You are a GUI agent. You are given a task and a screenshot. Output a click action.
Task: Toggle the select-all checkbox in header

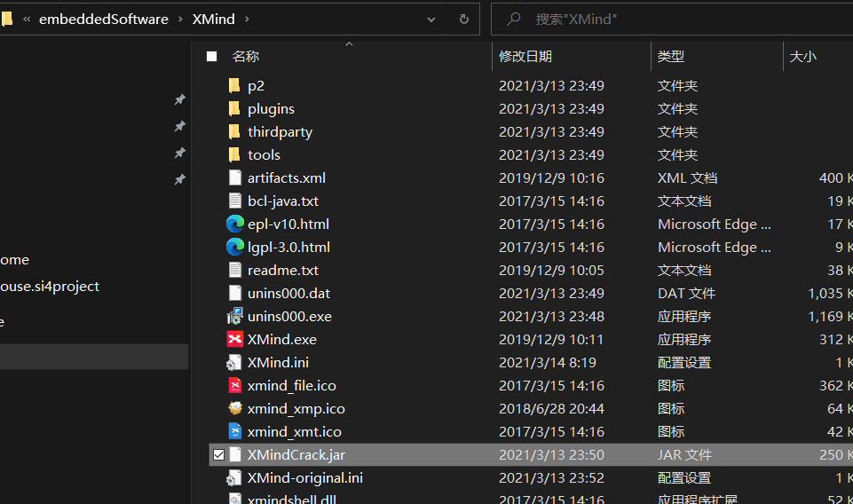tap(212, 57)
